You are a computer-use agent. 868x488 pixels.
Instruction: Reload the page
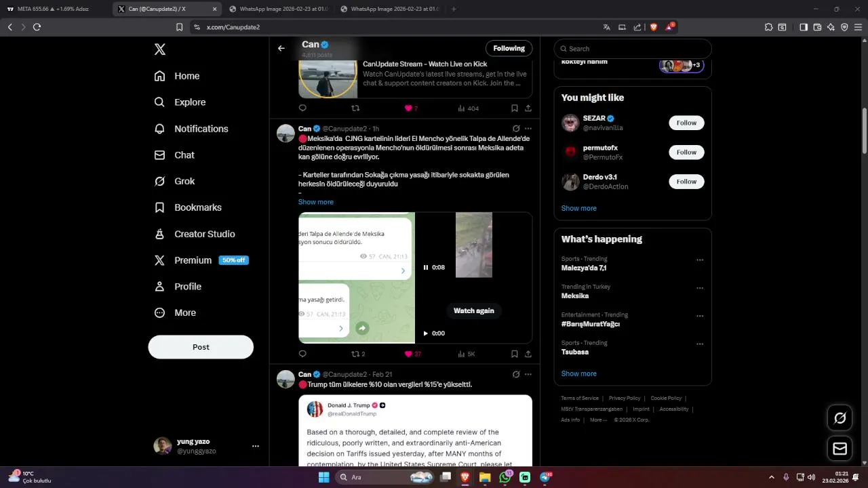37,27
